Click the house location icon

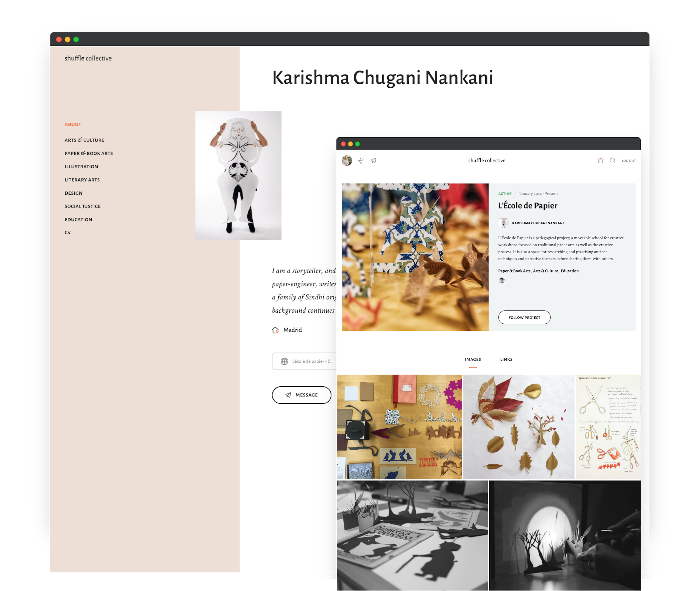point(275,330)
